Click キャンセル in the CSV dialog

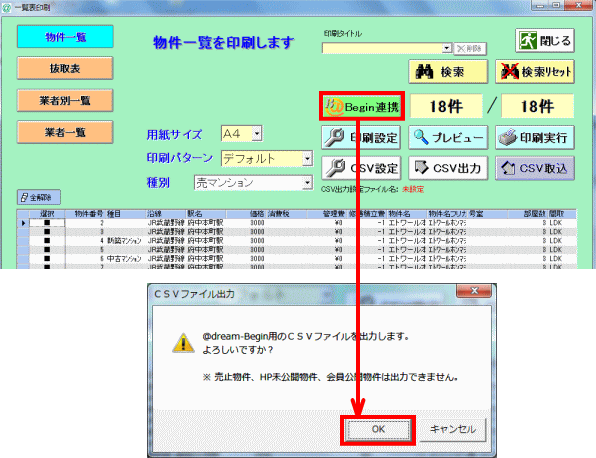point(453,430)
